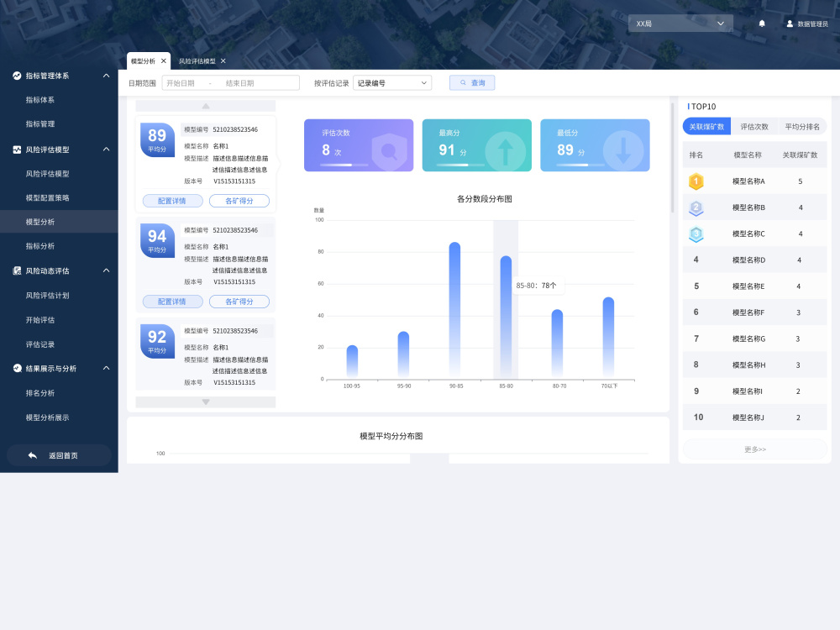840x630 pixels.
Task: Open 评估记录 in the sidebar
Action: coord(40,344)
